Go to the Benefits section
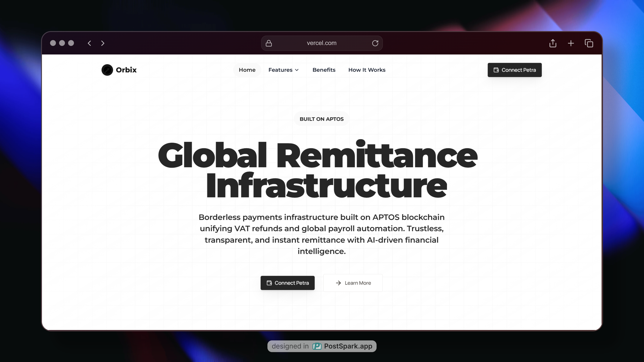This screenshot has width=644, height=362. pos(324,70)
